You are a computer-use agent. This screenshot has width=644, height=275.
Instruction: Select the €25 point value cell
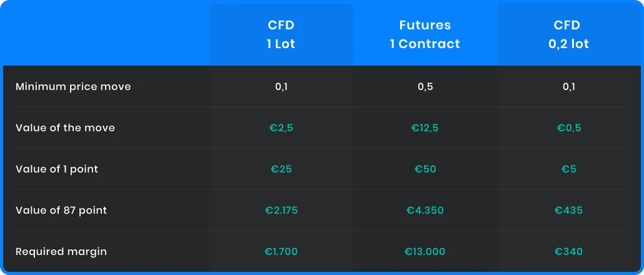point(281,169)
